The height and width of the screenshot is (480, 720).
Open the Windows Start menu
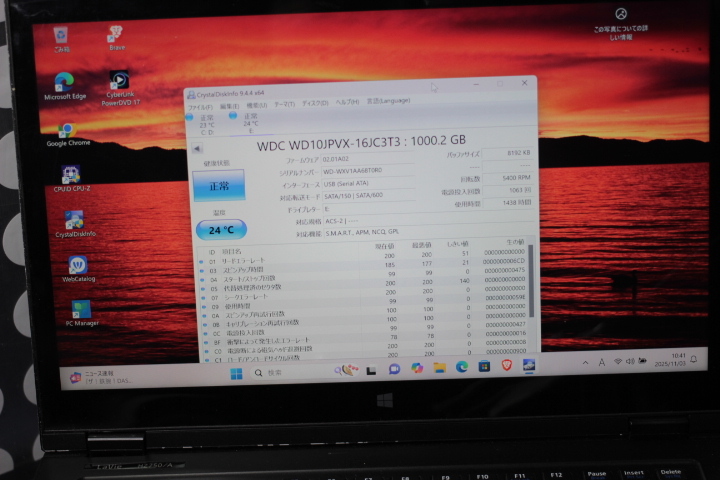pyautogui.click(x=236, y=374)
